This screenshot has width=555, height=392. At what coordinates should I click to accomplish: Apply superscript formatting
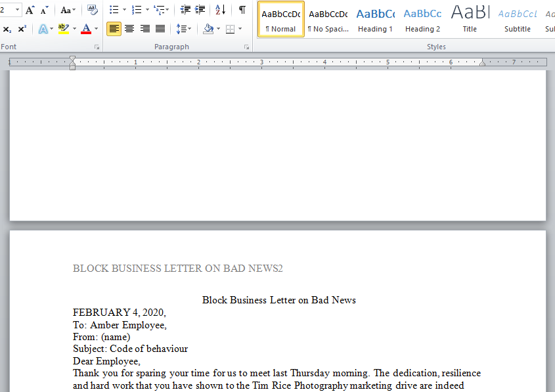coord(22,29)
